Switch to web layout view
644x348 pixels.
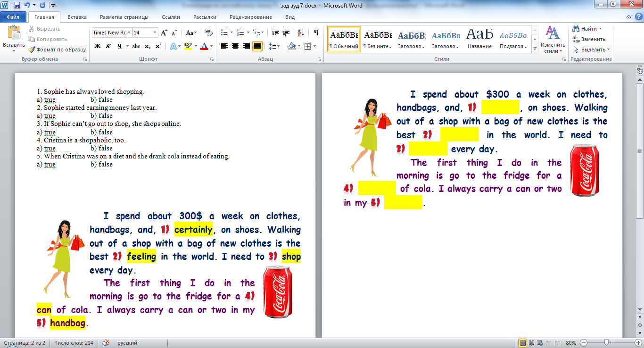pos(540,343)
